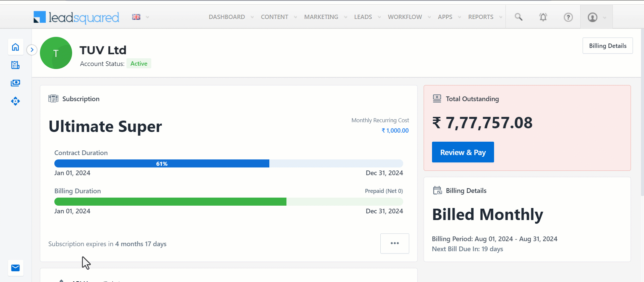Open the search magnifier icon
644x282 pixels.
tap(519, 17)
